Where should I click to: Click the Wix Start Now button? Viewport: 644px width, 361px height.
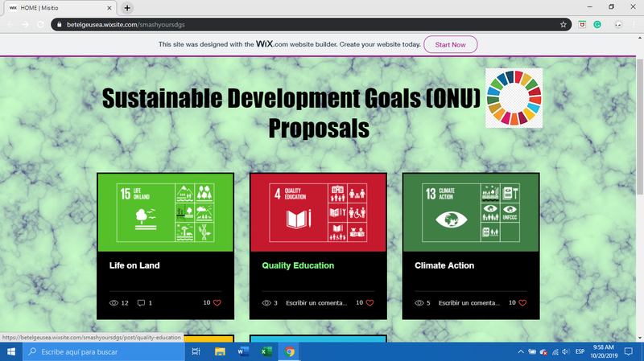pyautogui.click(x=450, y=44)
